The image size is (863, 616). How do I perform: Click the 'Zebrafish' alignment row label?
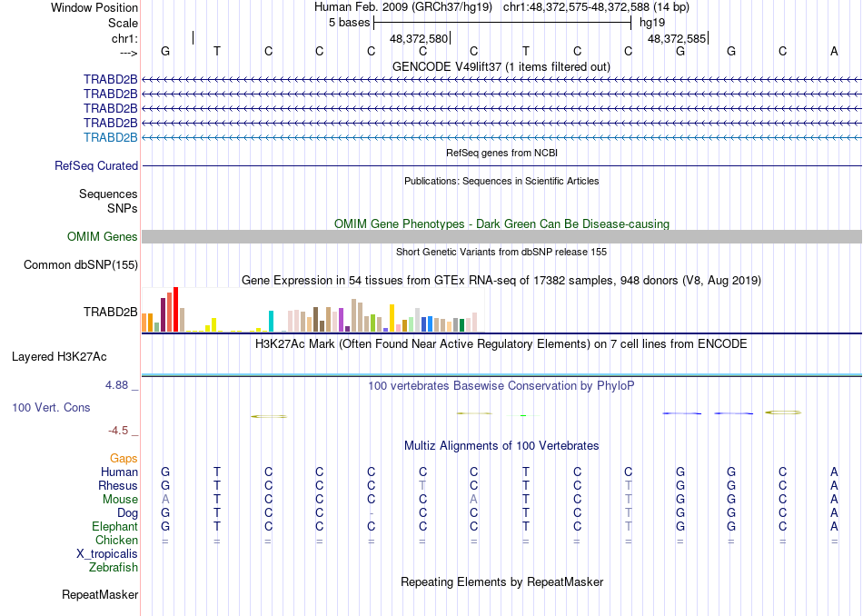(x=114, y=567)
